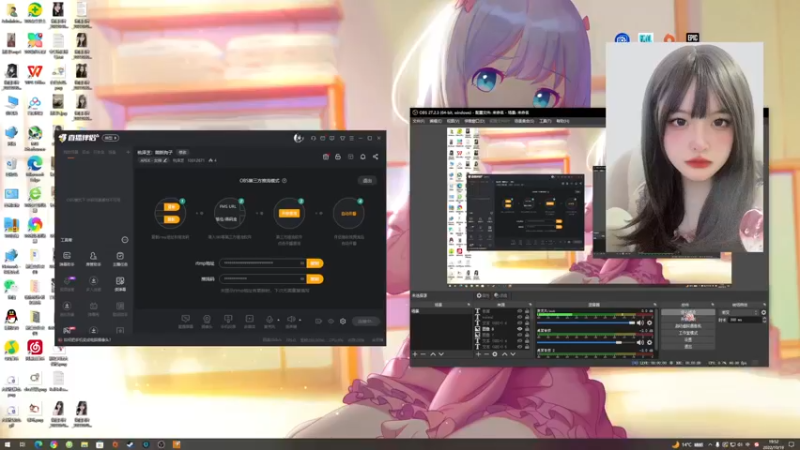Open the 帮助 menu in OBS
The height and width of the screenshot is (450, 800).
point(562,121)
